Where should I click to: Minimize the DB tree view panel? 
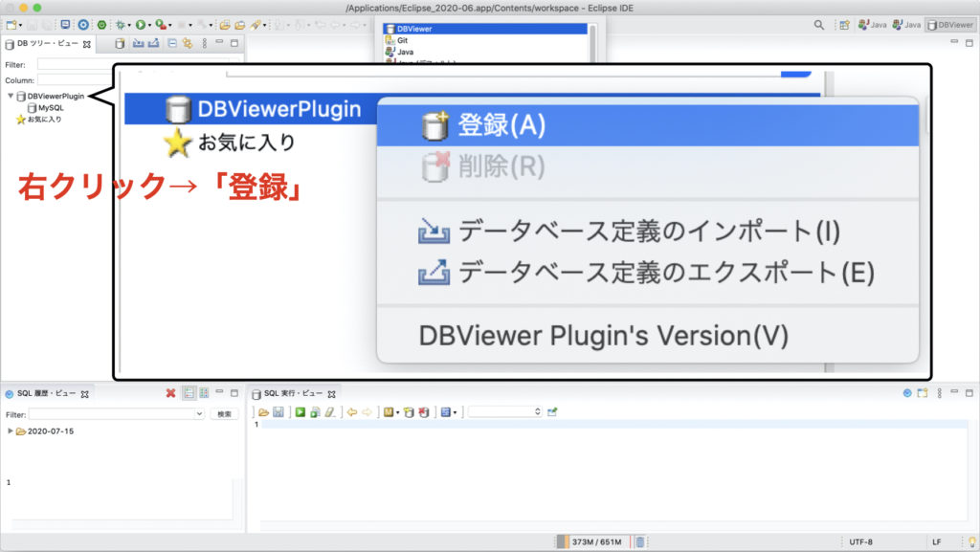(x=219, y=42)
